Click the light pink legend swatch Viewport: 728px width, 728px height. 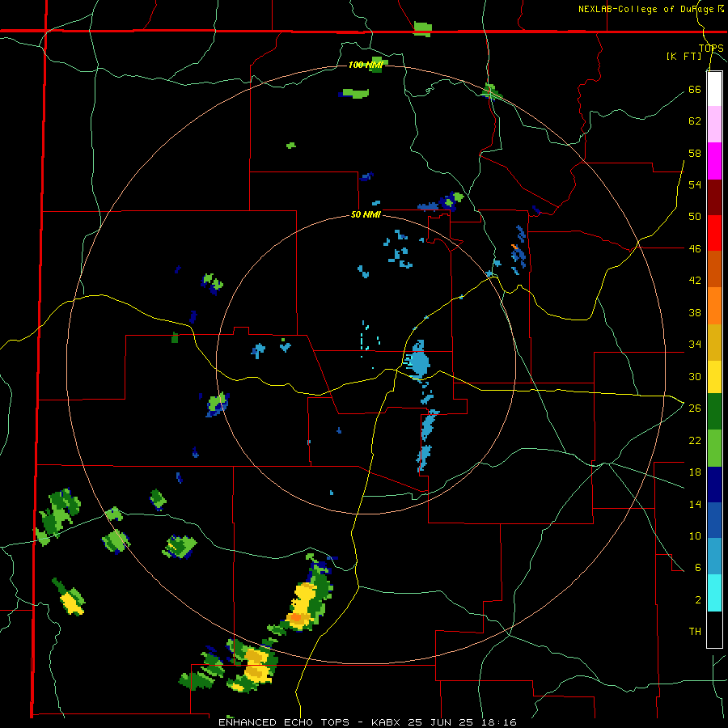click(x=714, y=125)
